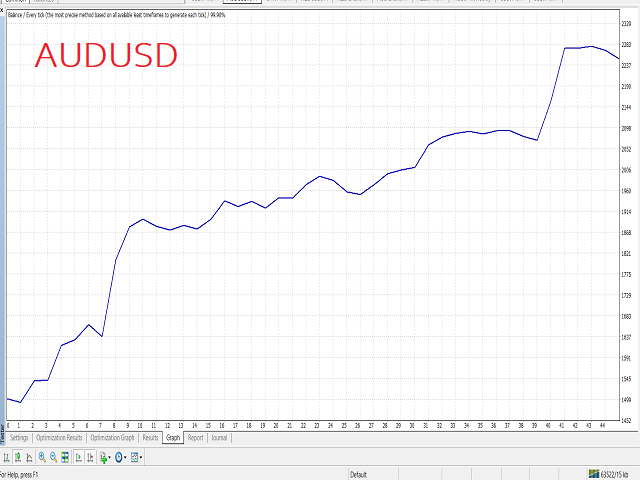This screenshot has width=640, height=480.
Task: Click the 2052 value on balance axis
Action: pyautogui.click(x=626, y=149)
